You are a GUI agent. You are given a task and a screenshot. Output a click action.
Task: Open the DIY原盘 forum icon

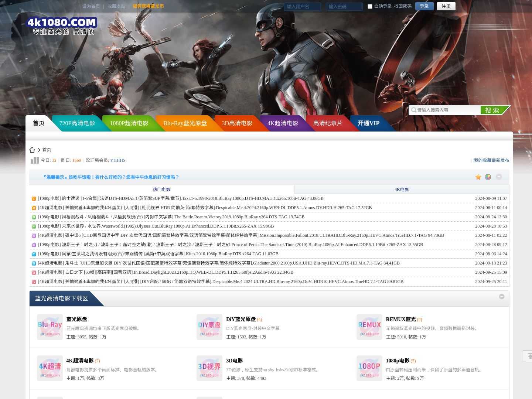tap(209, 327)
